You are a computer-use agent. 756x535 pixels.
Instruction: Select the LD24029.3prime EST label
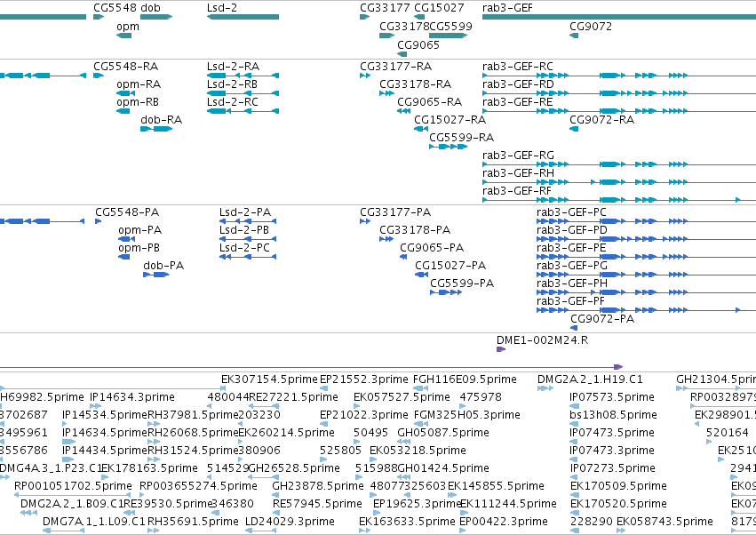[x=290, y=522]
